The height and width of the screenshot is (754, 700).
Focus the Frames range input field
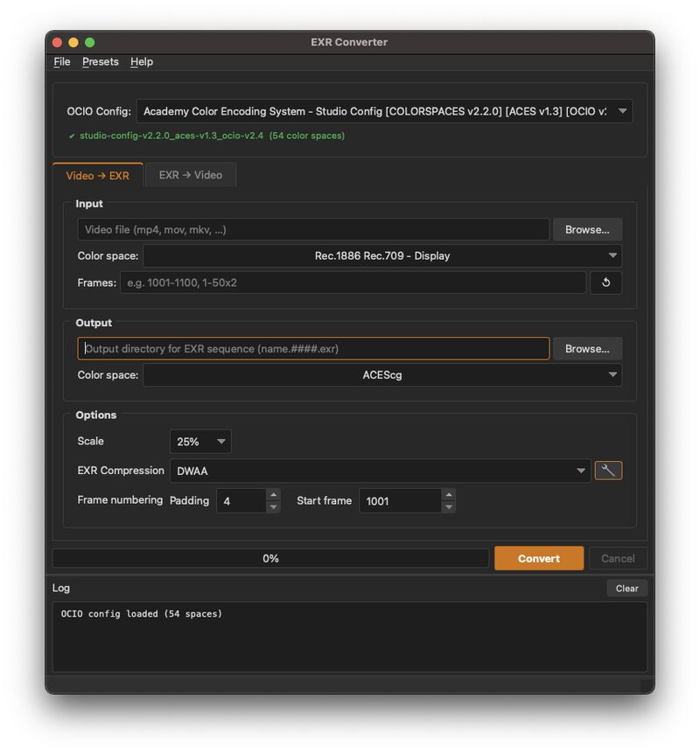click(x=353, y=283)
